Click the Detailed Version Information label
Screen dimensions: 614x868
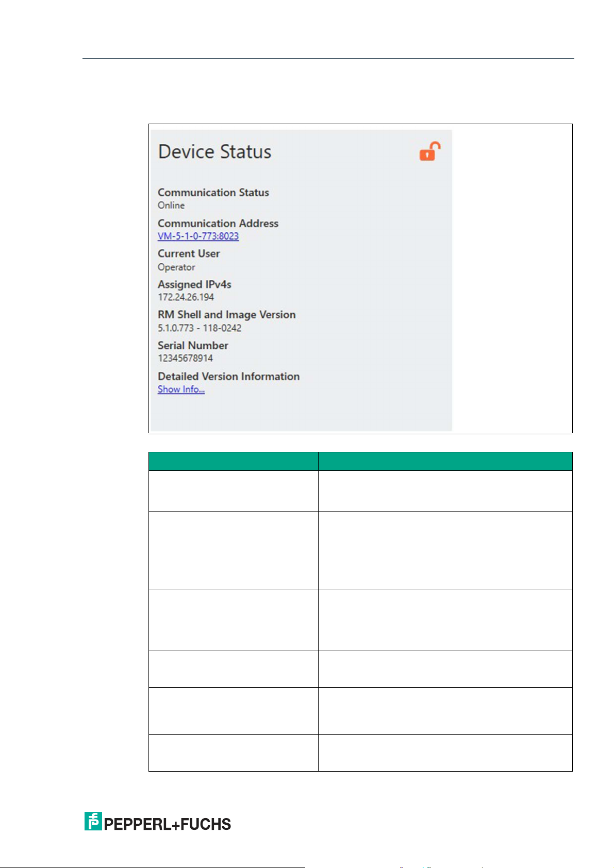(x=228, y=377)
